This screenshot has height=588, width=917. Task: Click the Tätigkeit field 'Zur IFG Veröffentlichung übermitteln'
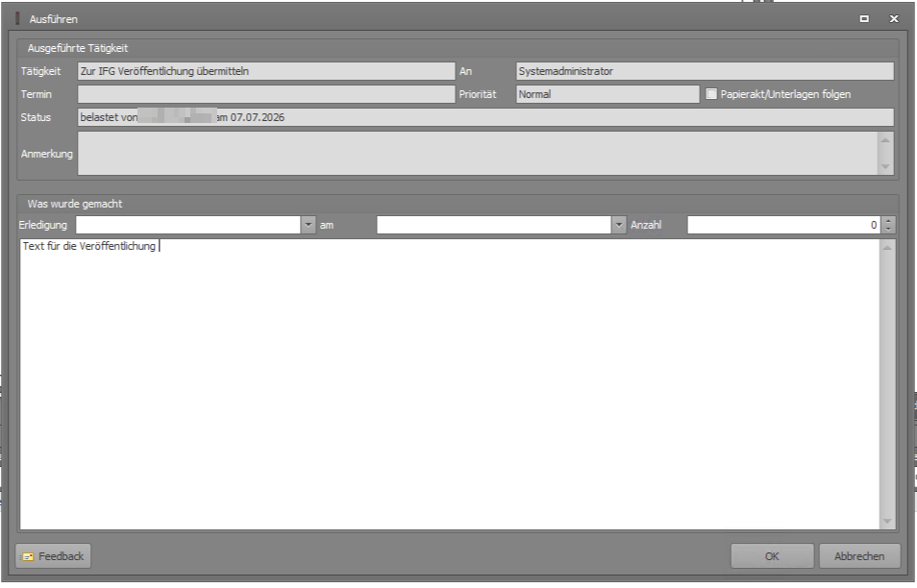pyautogui.click(x=266, y=71)
